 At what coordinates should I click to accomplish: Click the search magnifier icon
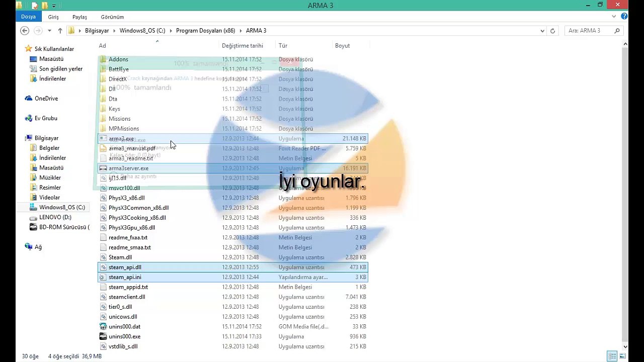click(x=617, y=31)
